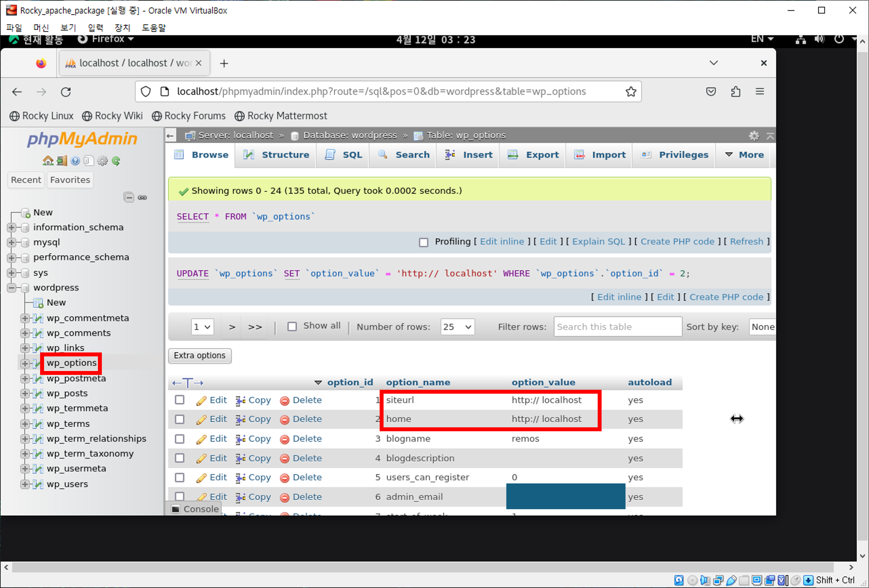Image resolution: width=869 pixels, height=588 pixels.
Task: Click the Explain SQL link
Action: pos(598,241)
